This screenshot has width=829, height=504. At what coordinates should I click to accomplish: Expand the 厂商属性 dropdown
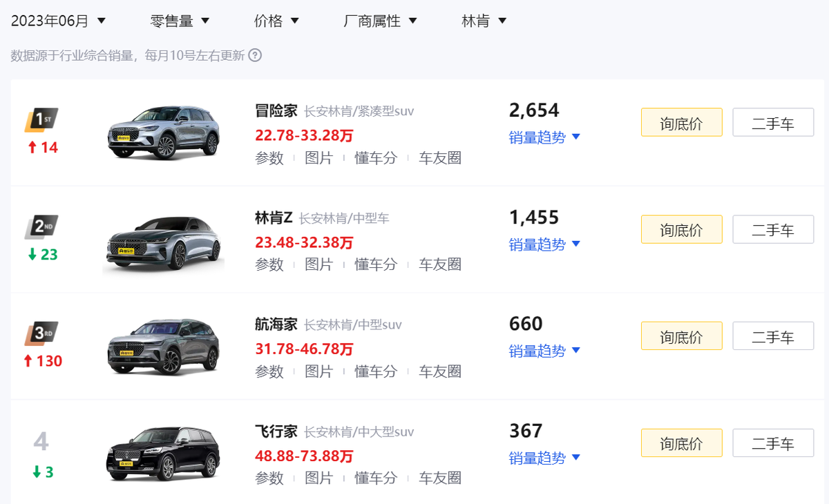click(x=380, y=21)
